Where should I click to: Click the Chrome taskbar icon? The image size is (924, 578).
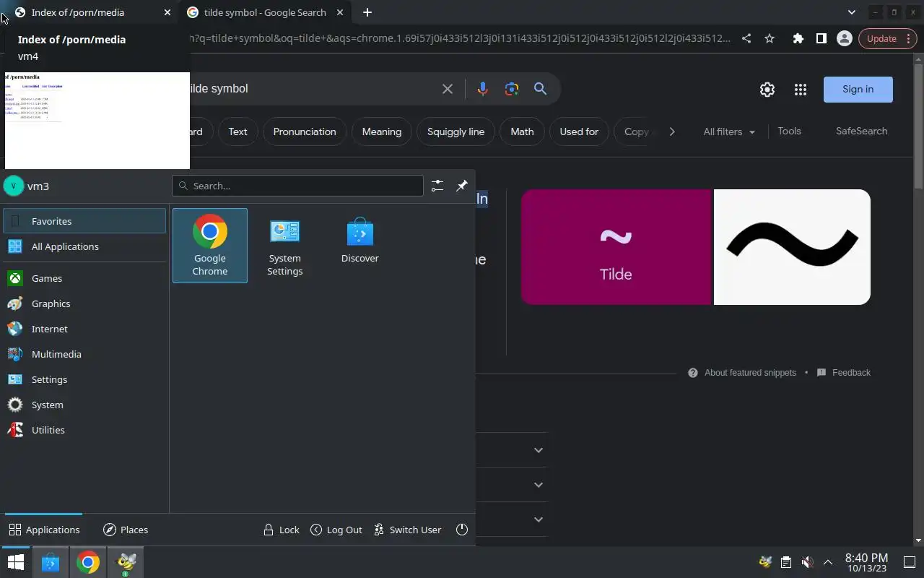click(88, 562)
